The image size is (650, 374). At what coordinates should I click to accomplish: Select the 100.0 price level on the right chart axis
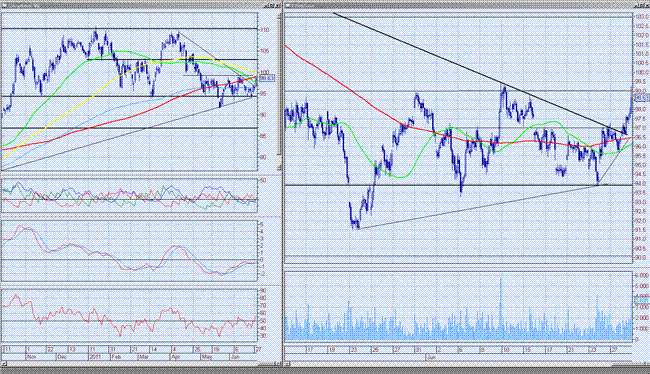click(x=642, y=72)
